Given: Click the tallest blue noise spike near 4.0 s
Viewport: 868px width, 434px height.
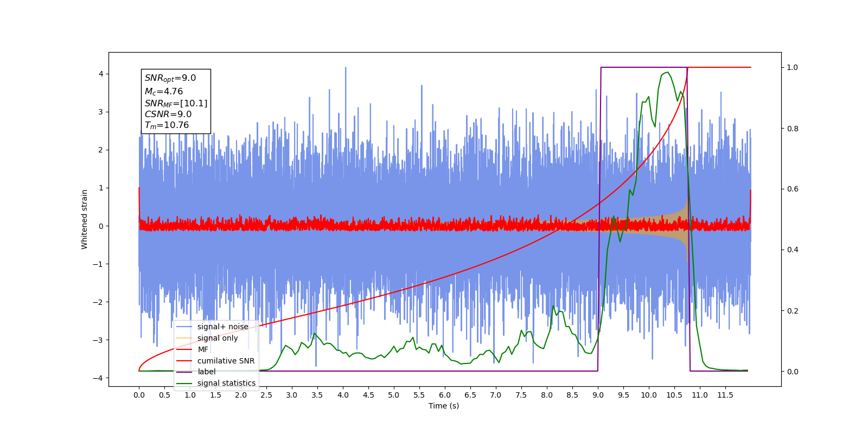Looking at the screenshot, I should [345, 68].
